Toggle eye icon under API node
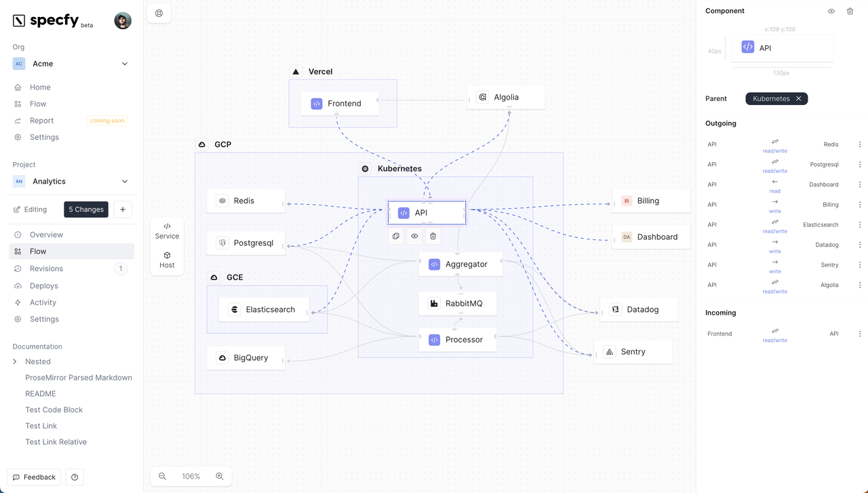This screenshot has width=868, height=493. pyautogui.click(x=414, y=236)
